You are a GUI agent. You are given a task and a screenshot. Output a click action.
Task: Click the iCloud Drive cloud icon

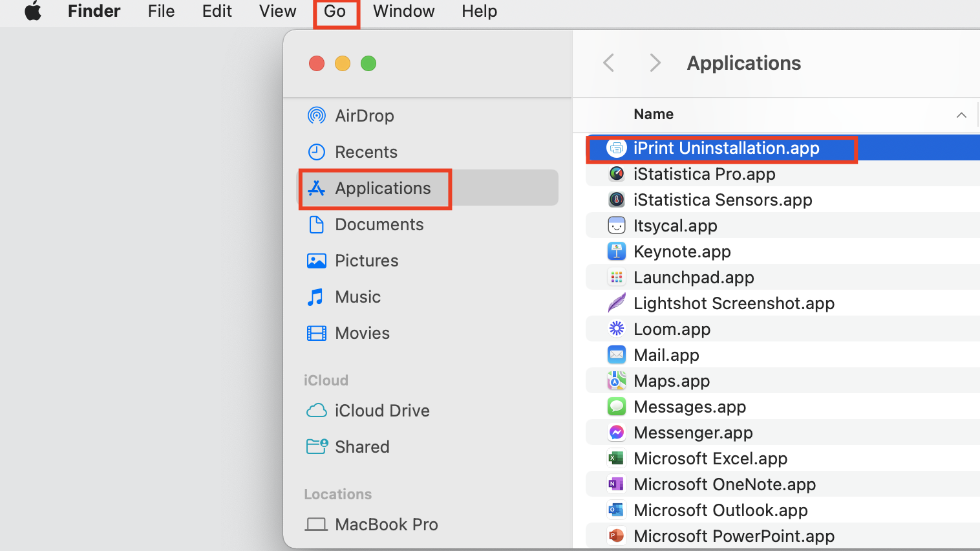[316, 411]
